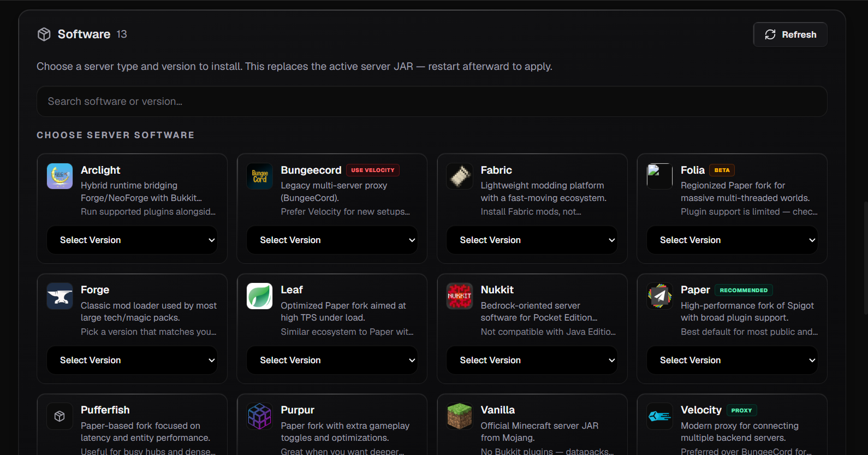Click the Arclight card title
This screenshot has width=868, height=455.
click(x=100, y=170)
